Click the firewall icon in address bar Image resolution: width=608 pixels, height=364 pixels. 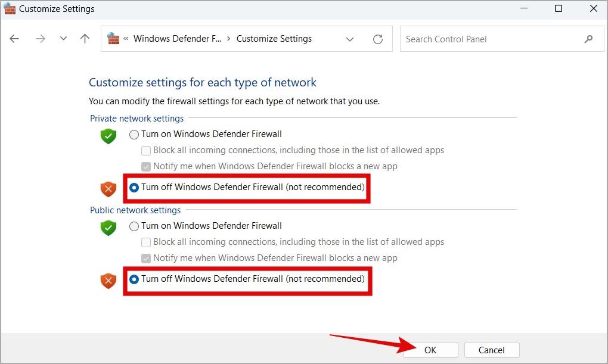(113, 38)
